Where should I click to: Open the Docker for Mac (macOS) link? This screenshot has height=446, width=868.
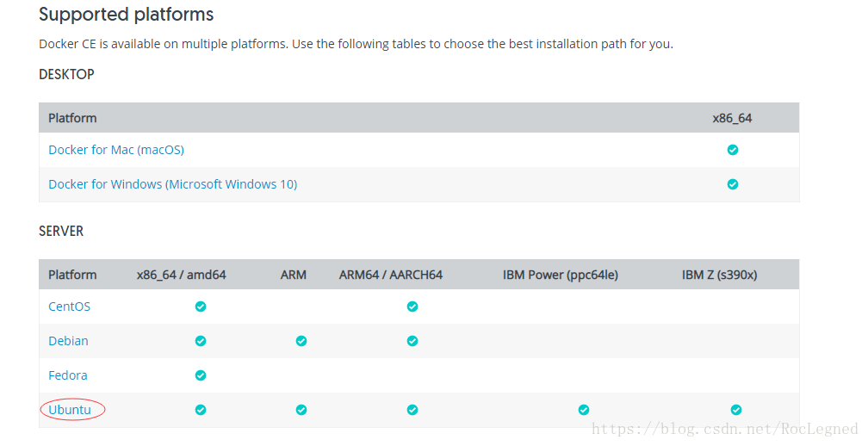pos(116,150)
